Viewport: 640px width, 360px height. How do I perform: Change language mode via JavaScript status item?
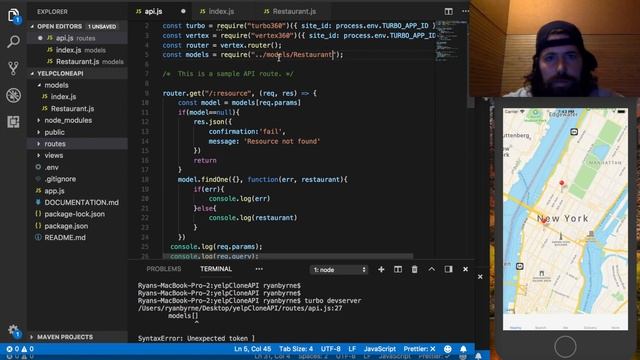380,349
